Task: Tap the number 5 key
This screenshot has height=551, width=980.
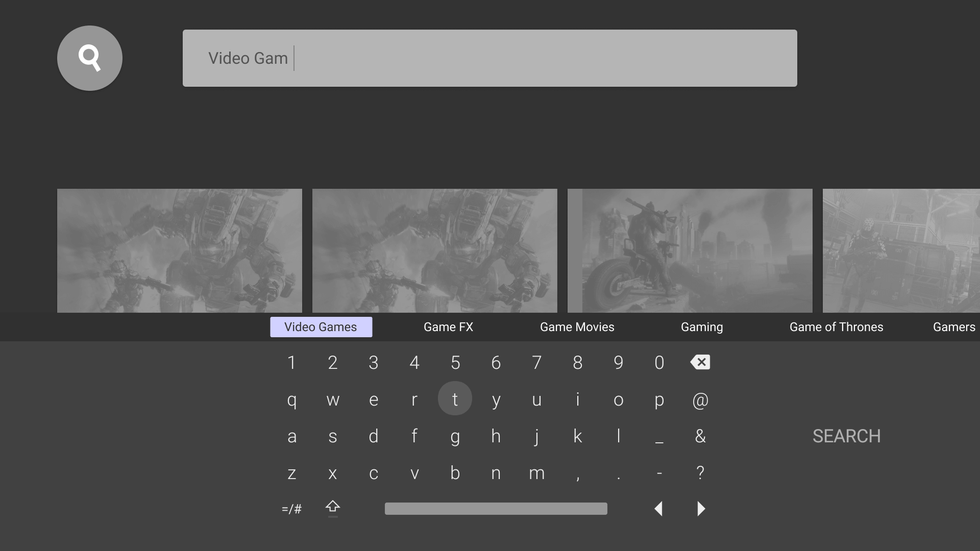Action: pyautogui.click(x=455, y=363)
